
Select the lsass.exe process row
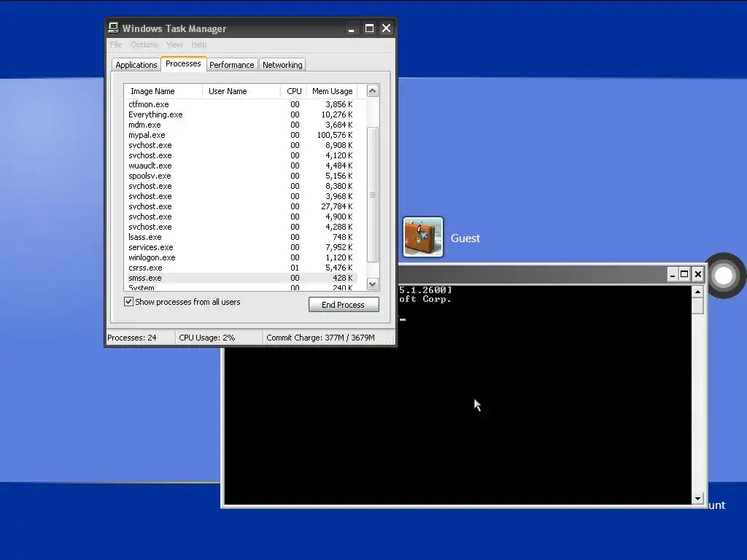[241, 237]
